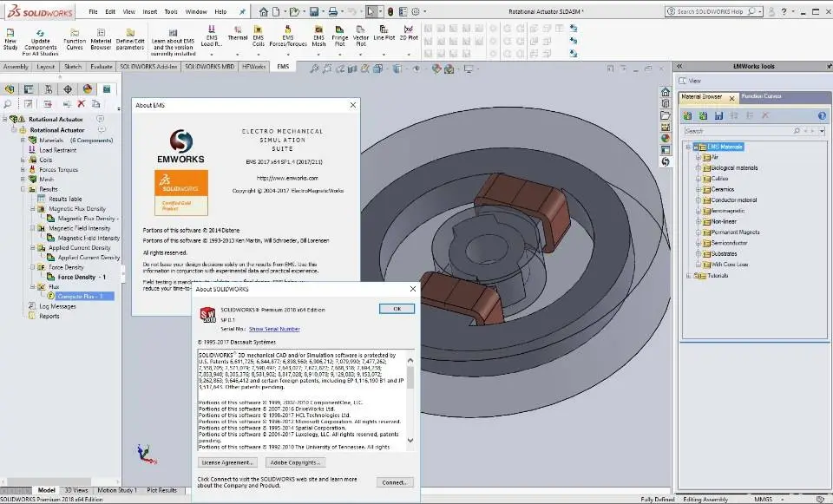
Task: Click the zoom to fit magnifier icon
Action: coord(314,69)
